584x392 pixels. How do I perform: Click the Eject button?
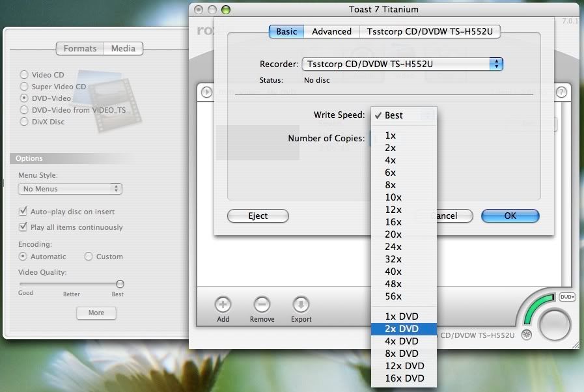click(258, 216)
